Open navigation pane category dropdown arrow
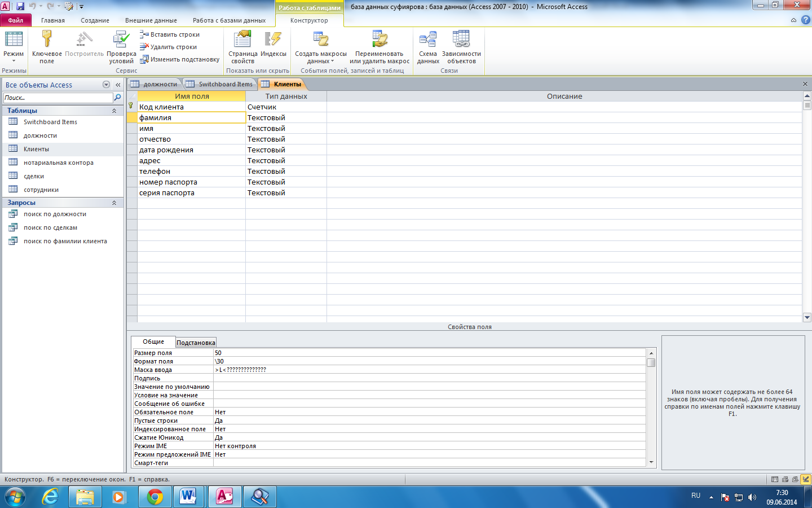 click(106, 85)
